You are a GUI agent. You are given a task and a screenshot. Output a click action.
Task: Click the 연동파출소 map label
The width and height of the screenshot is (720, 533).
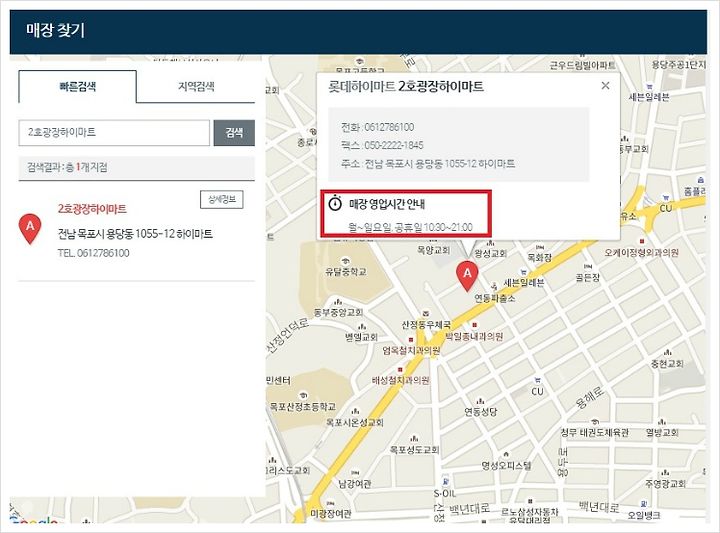[495, 298]
